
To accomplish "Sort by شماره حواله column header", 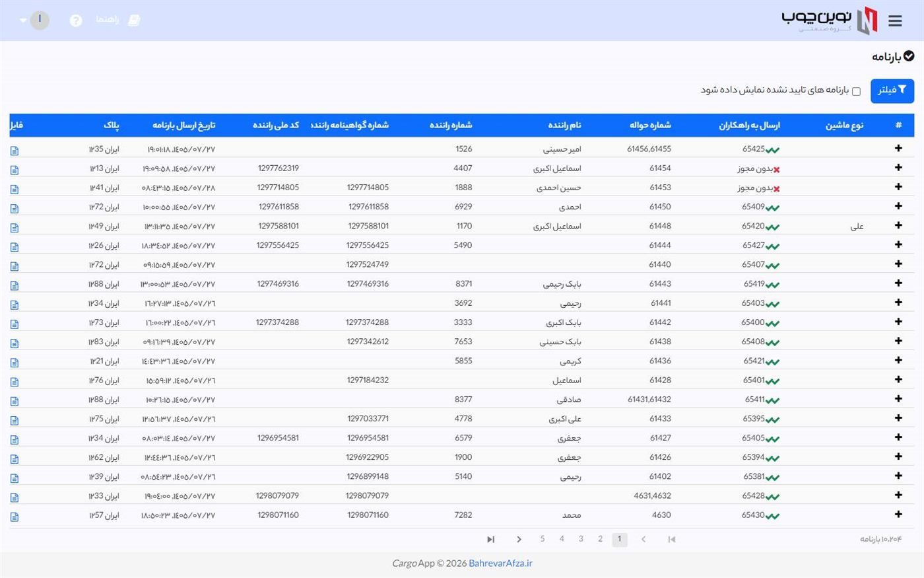I will [x=650, y=125].
